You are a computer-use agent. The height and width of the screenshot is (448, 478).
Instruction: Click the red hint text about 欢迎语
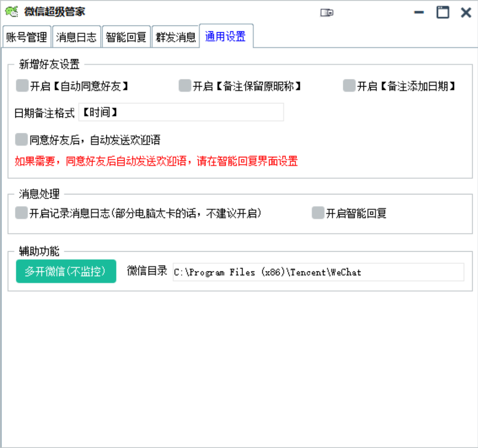[x=156, y=161]
